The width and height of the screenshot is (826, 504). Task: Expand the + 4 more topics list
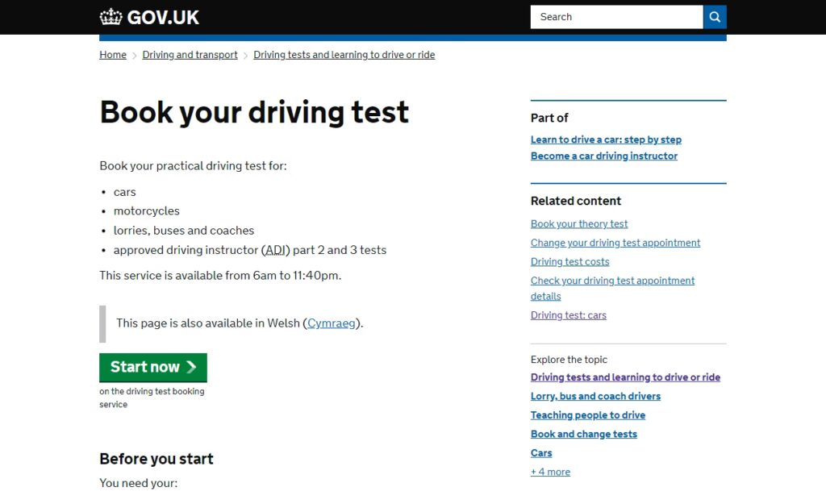tap(550, 473)
